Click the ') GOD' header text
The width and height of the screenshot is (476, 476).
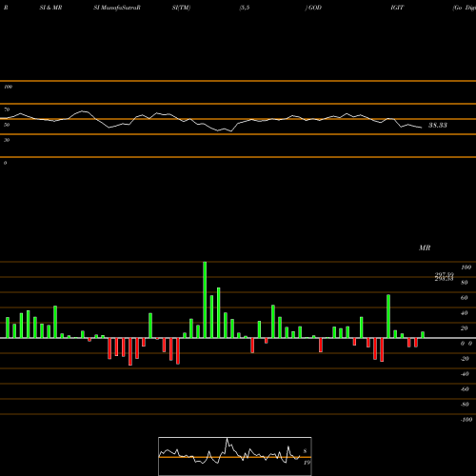[x=313, y=8]
